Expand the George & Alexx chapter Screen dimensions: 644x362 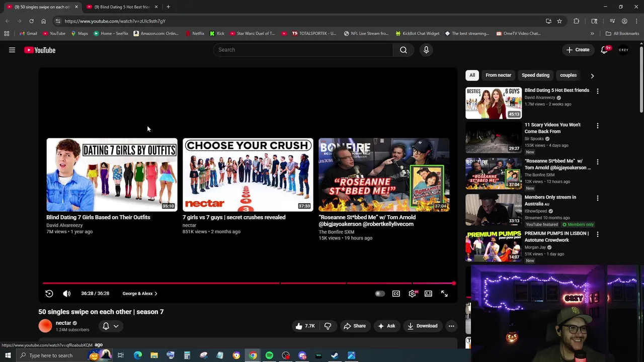[140, 294]
